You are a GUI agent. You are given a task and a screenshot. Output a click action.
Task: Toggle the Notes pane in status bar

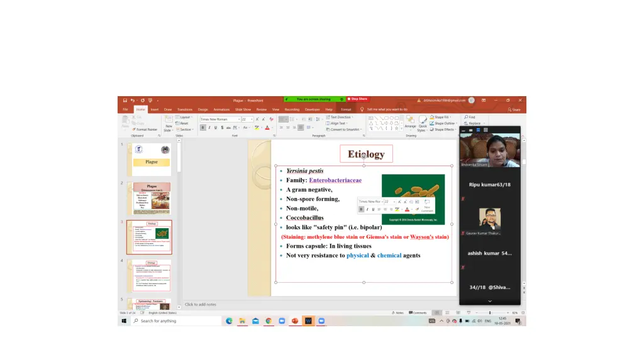[396, 312]
